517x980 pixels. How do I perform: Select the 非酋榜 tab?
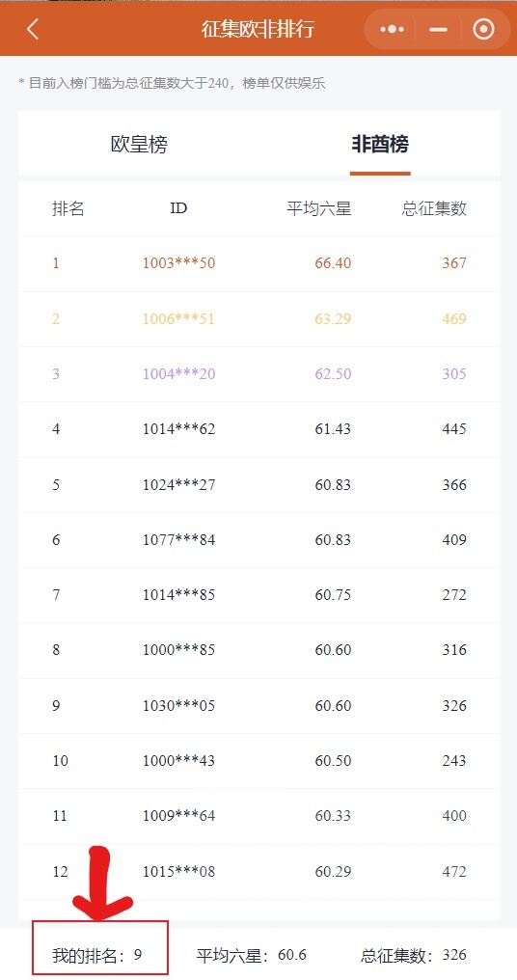[x=380, y=145]
